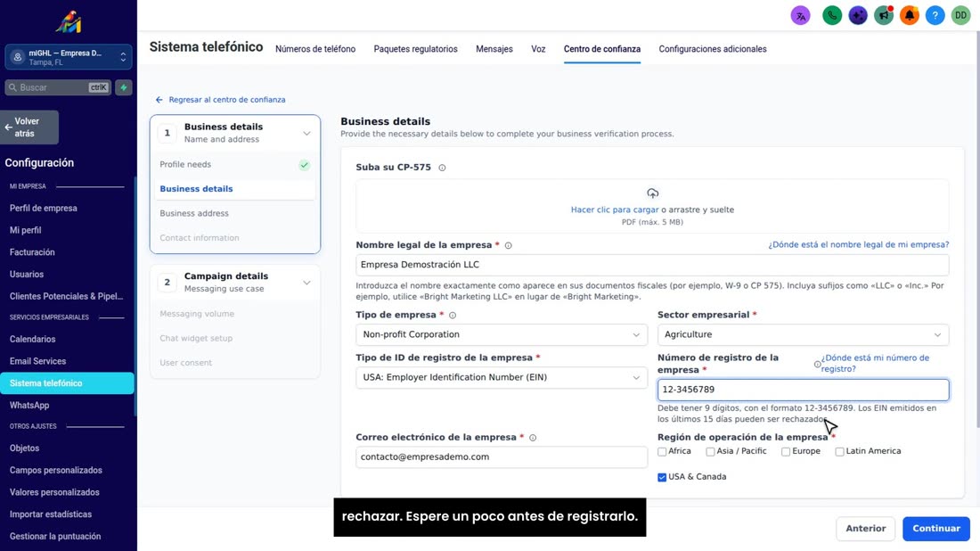The width and height of the screenshot is (980, 551).
Task: Switch to Paquetes regulatorios tab
Action: [416, 49]
